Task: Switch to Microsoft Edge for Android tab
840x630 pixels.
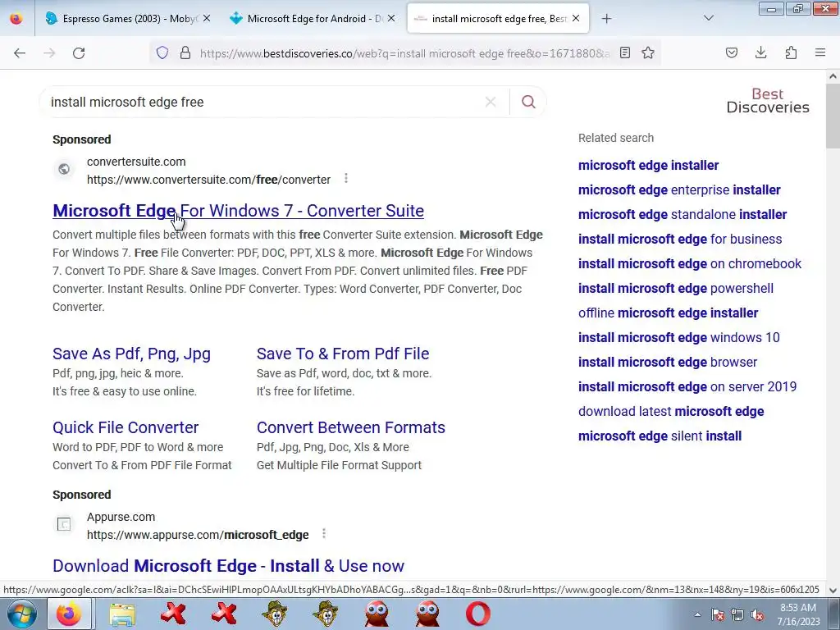Action: pyautogui.click(x=313, y=19)
